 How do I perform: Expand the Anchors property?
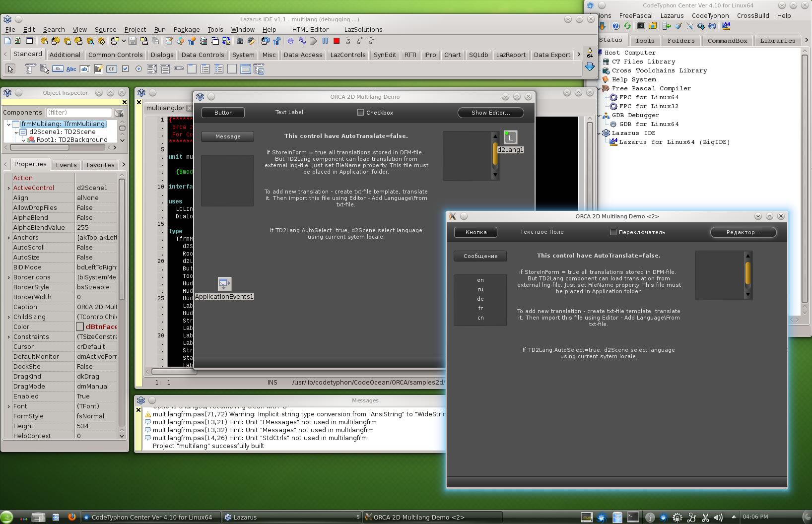(8, 238)
